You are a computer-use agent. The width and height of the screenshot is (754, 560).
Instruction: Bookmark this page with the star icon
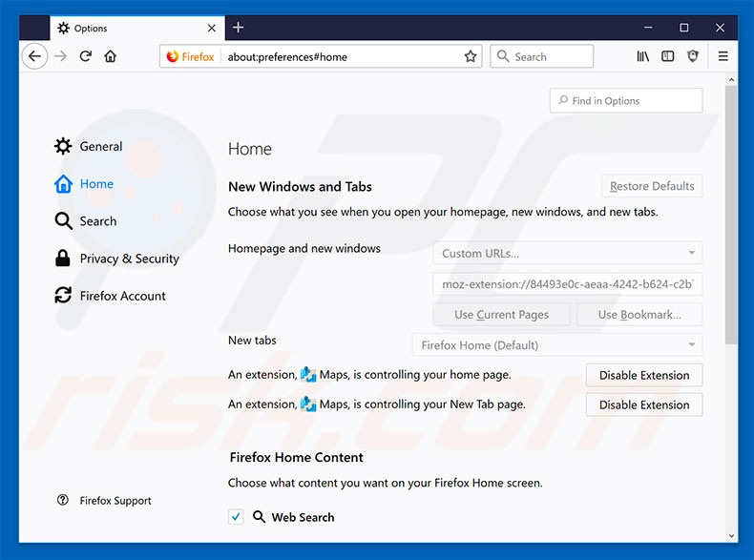[471, 56]
